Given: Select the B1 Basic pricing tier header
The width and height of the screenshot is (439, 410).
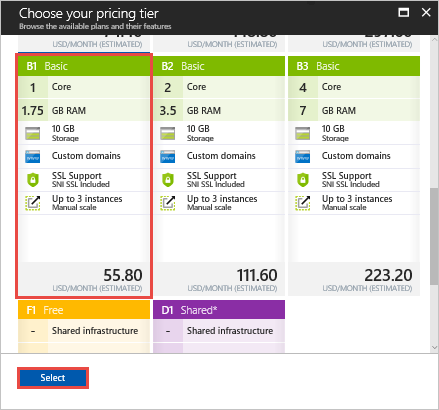Looking at the screenshot, I should click(x=84, y=66).
